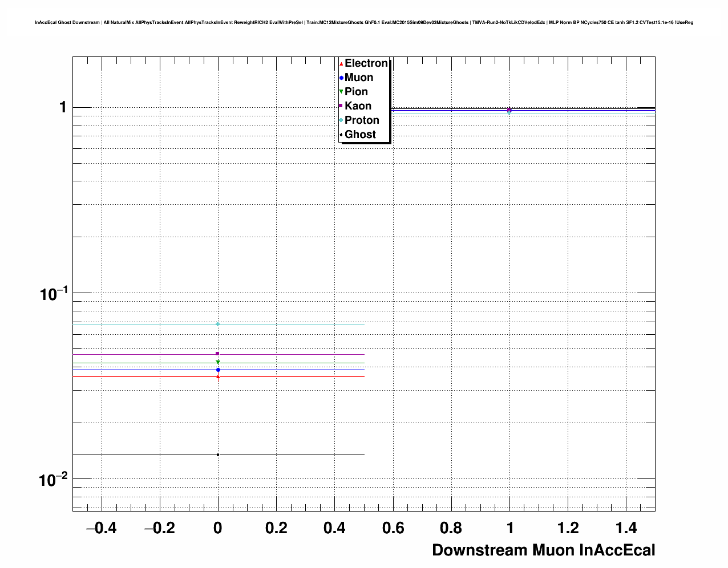This screenshot has height=568, width=728.
Task: Select the green Pion data point at x=0
Action: pos(218,362)
